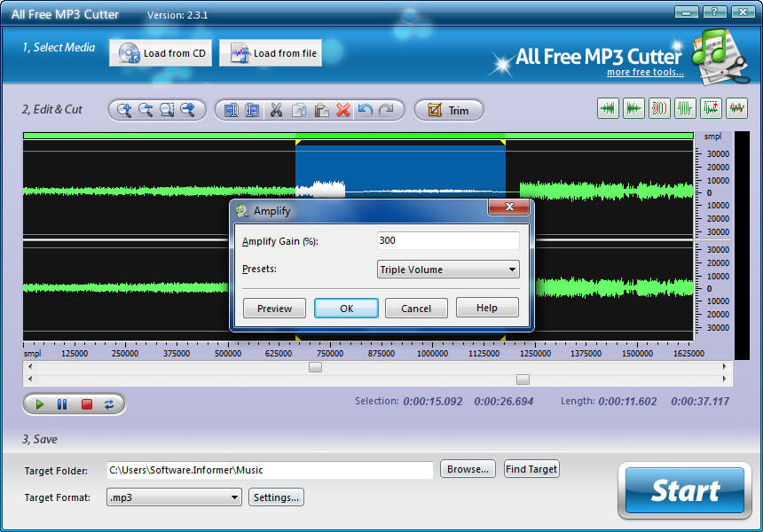Image resolution: width=763 pixels, height=532 pixels.
Task: Paste the copied audio
Action: (322, 109)
